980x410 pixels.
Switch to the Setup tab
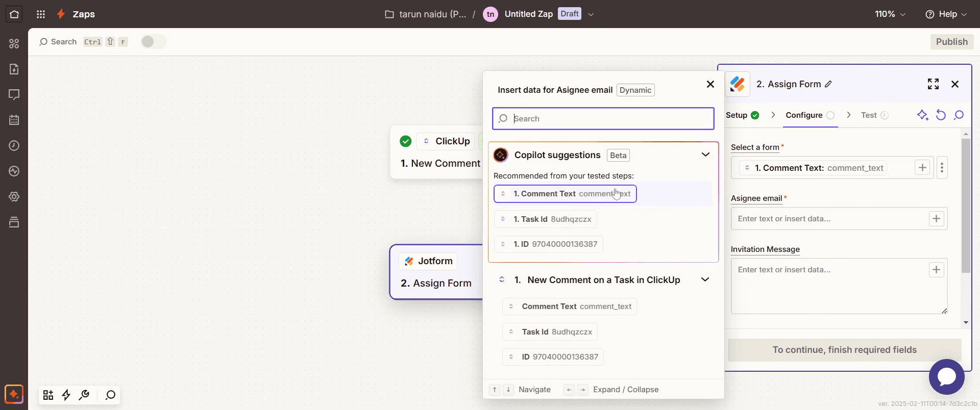pyautogui.click(x=742, y=115)
